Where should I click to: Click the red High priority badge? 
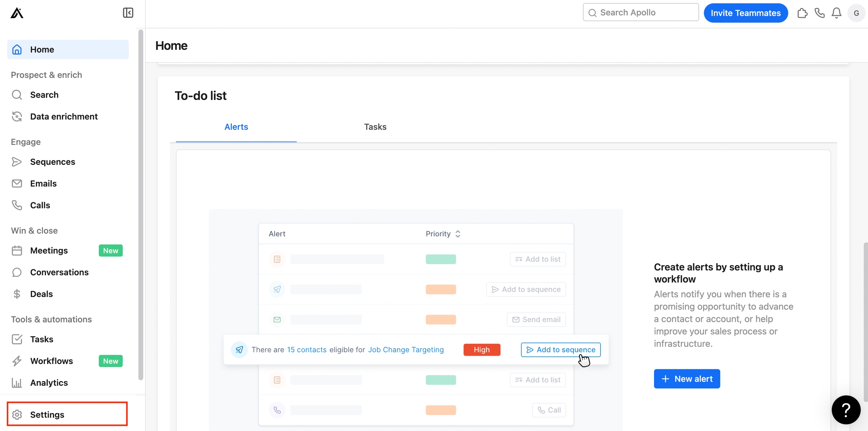click(481, 350)
